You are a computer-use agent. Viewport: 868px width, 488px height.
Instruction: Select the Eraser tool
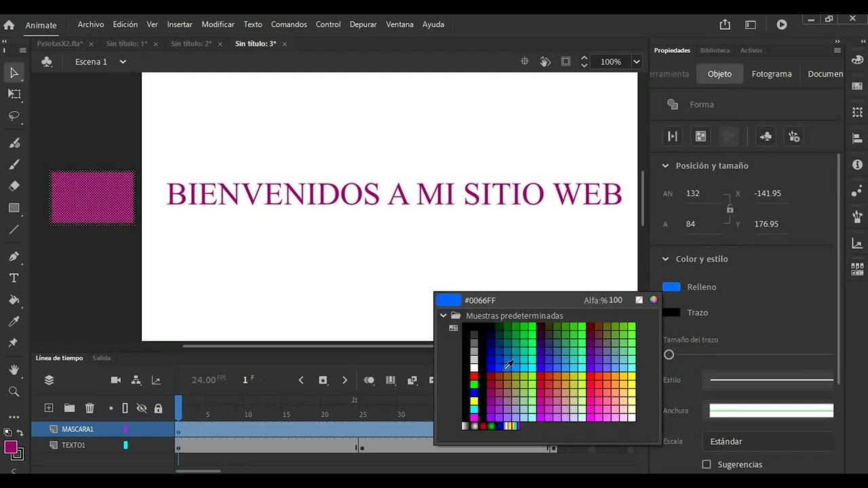click(x=14, y=186)
